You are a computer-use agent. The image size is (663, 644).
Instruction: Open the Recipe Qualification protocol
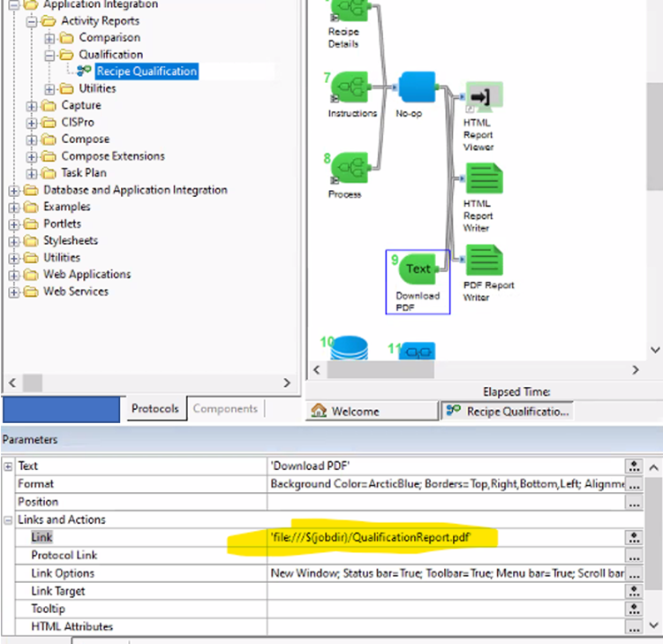[147, 72]
